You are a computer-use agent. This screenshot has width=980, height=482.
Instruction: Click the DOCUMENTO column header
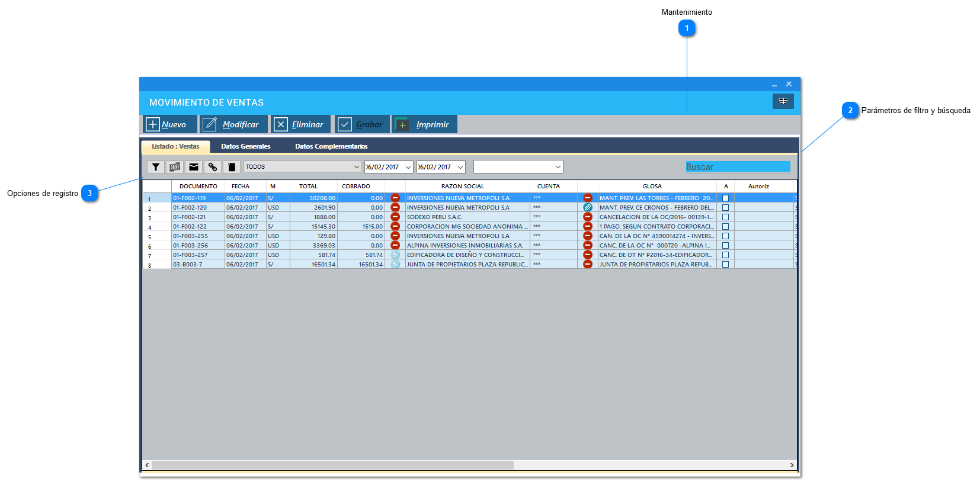point(198,186)
